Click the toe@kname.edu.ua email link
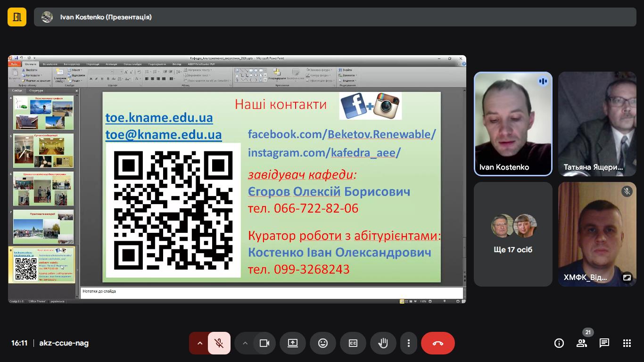This screenshot has width=644, height=362. [164, 135]
